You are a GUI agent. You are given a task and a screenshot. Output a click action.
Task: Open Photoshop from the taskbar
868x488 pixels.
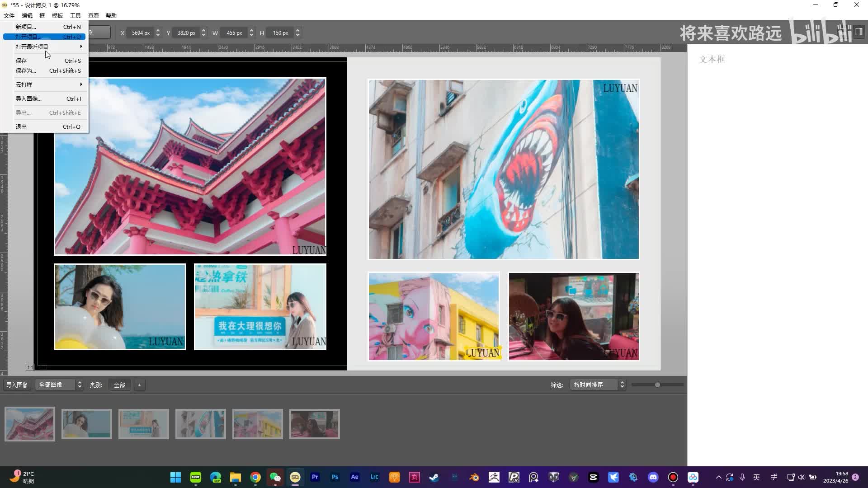[x=335, y=477]
